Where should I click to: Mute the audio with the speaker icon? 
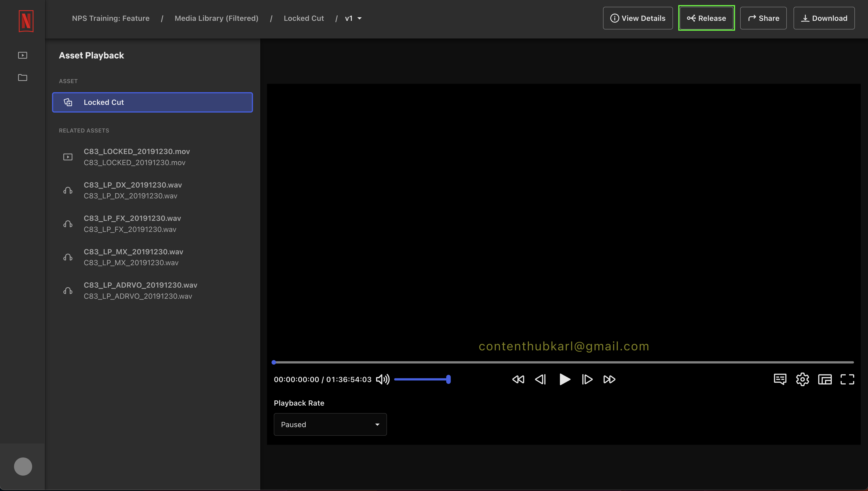coord(383,379)
